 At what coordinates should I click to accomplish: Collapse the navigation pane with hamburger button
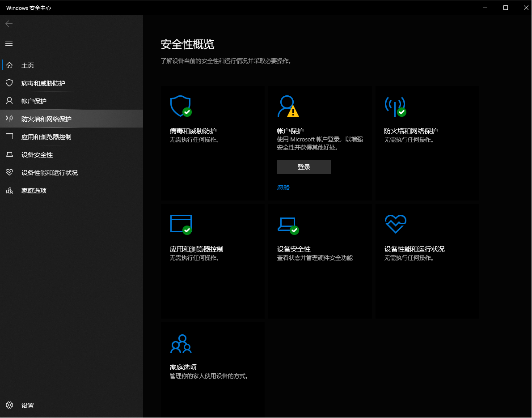tap(8, 43)
